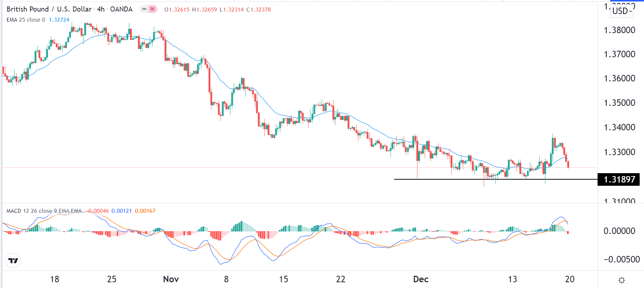The height and width of the screenshot is (288, 644).
Task: Click the orange MACD signal value 0.00167
Action: [145, 211]
